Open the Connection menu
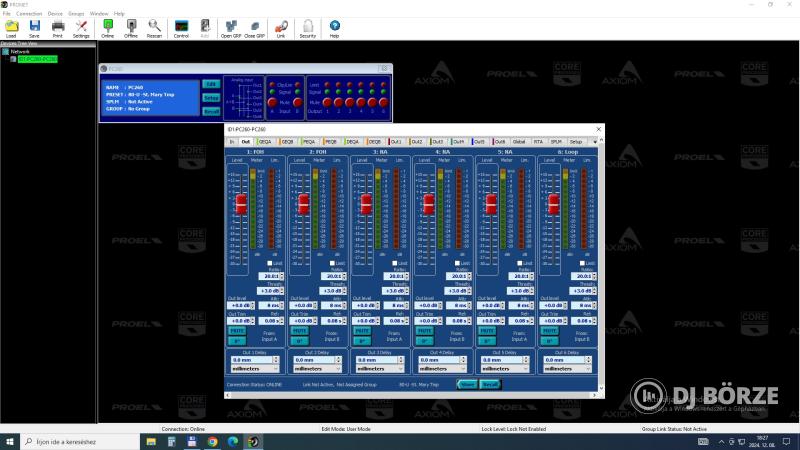 click(x=29, y=14)
